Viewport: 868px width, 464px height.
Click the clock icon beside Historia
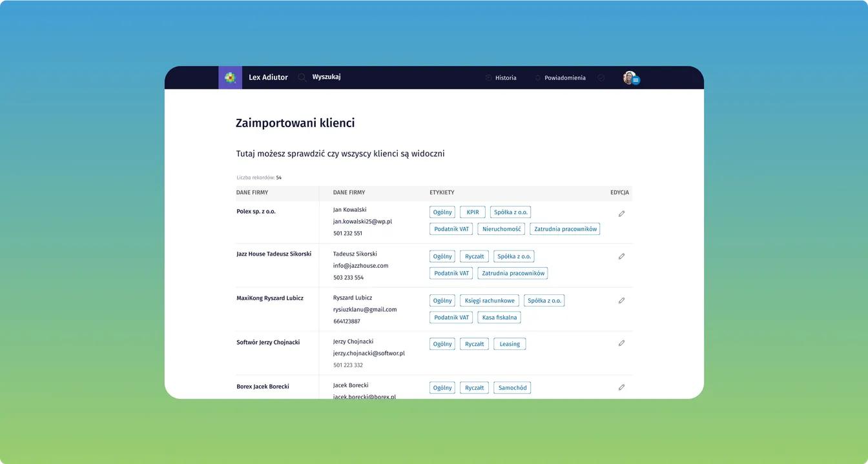(x=488, y=78)
